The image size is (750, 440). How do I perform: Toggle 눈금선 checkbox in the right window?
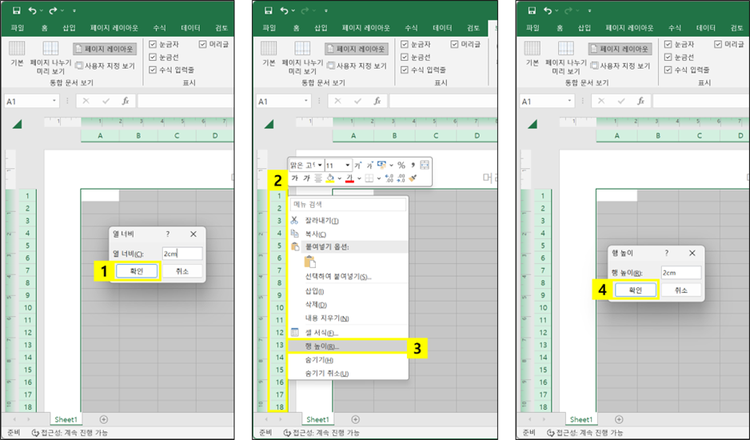(668, 57)
